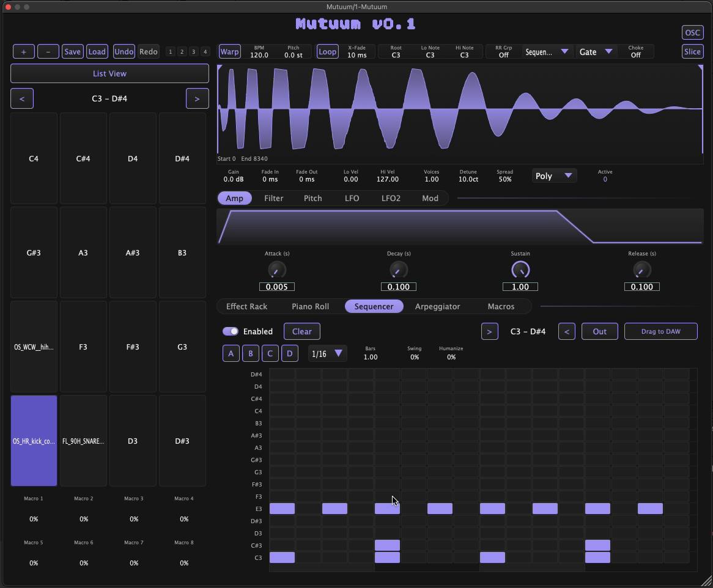
Task: Click the Drag to DAW button
Action: click(660, 331)
